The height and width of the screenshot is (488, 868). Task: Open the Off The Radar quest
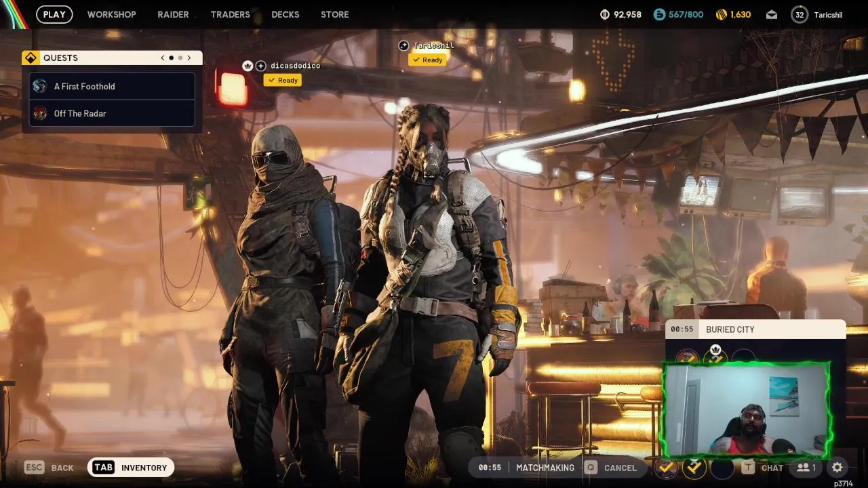pos(112,113)
